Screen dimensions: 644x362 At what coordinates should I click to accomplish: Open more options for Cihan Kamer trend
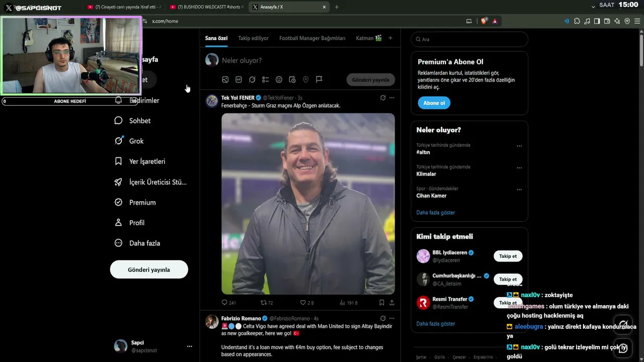click(519, 190)
